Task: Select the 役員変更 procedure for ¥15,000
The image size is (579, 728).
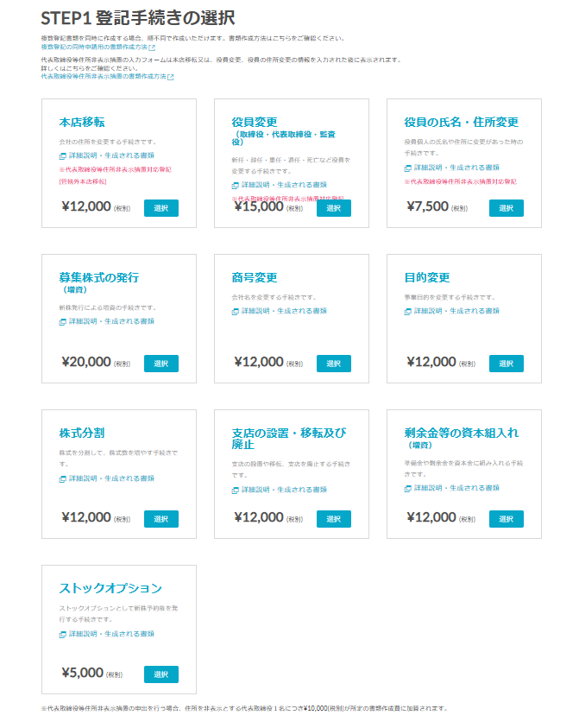Action: click(334, 208)
